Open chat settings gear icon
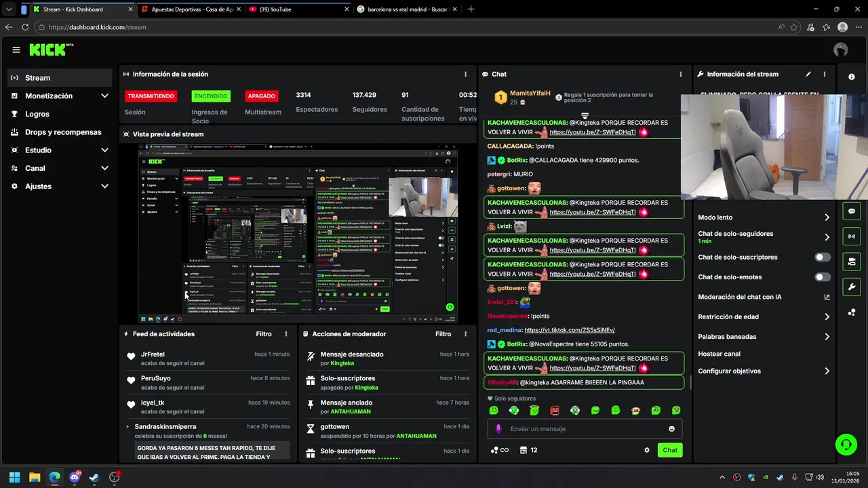This screenshot has height=488, width=868. [x=647, y=450]
